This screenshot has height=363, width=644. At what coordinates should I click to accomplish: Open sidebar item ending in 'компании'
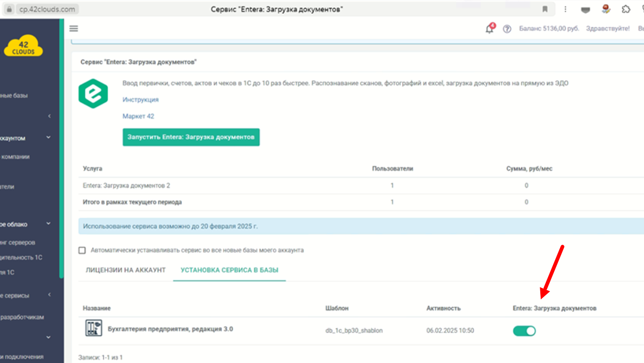point(15,157)
